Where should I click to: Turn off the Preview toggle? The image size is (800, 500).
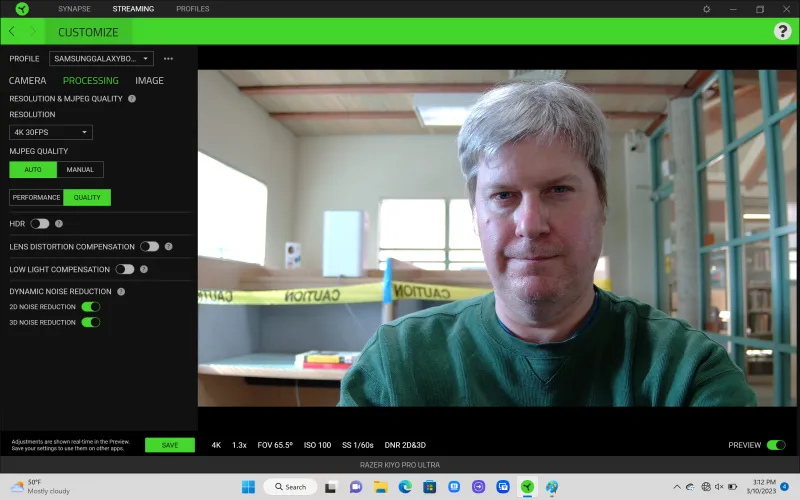(775, 445)
